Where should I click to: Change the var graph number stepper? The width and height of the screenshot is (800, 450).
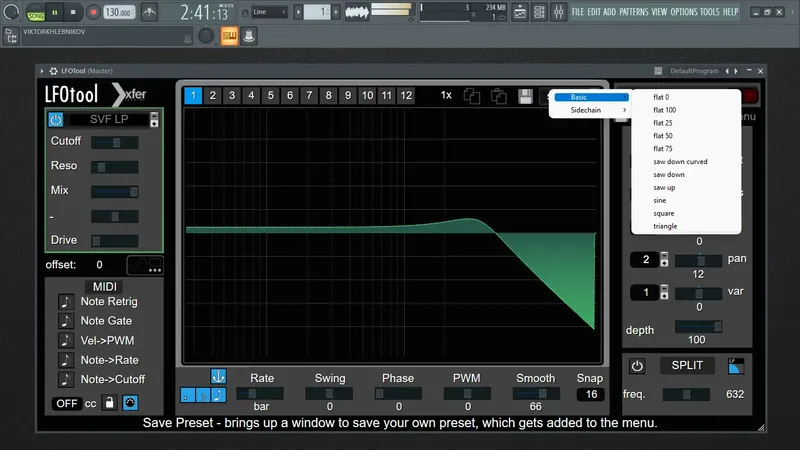[x=664, y=292]
